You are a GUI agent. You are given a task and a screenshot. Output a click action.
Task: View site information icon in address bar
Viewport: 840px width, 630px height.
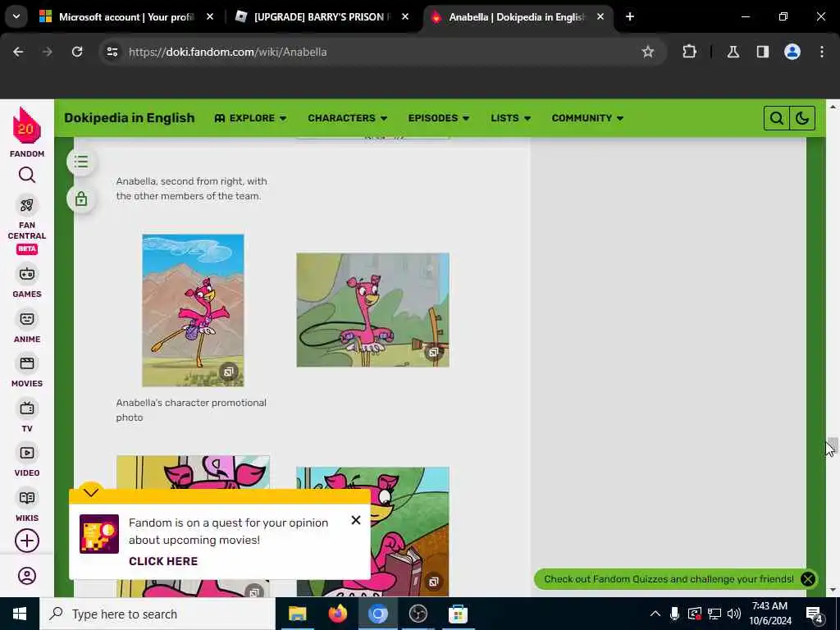pos(112,52)
